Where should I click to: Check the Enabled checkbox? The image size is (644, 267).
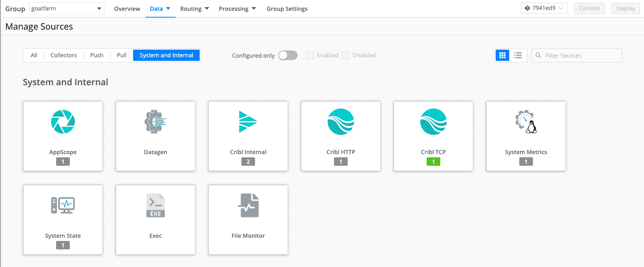click(x=310, y=55)
